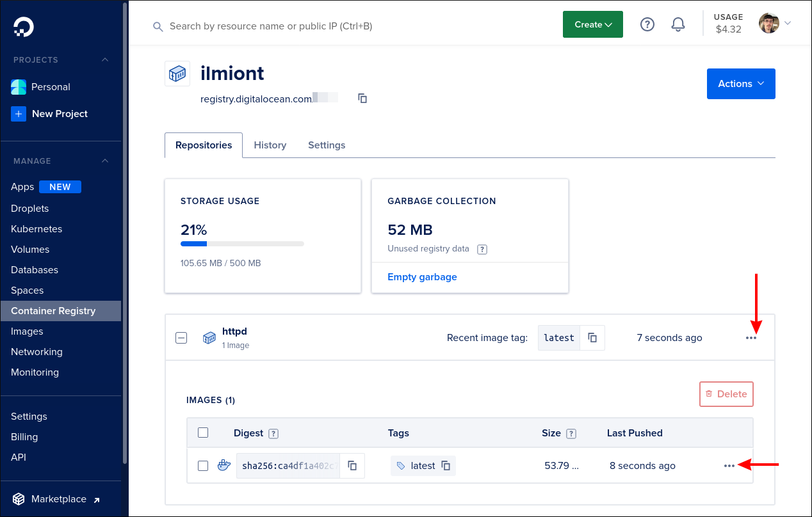Open the Actions dropdown
The image size is (812, 517).
coord(741,84)
